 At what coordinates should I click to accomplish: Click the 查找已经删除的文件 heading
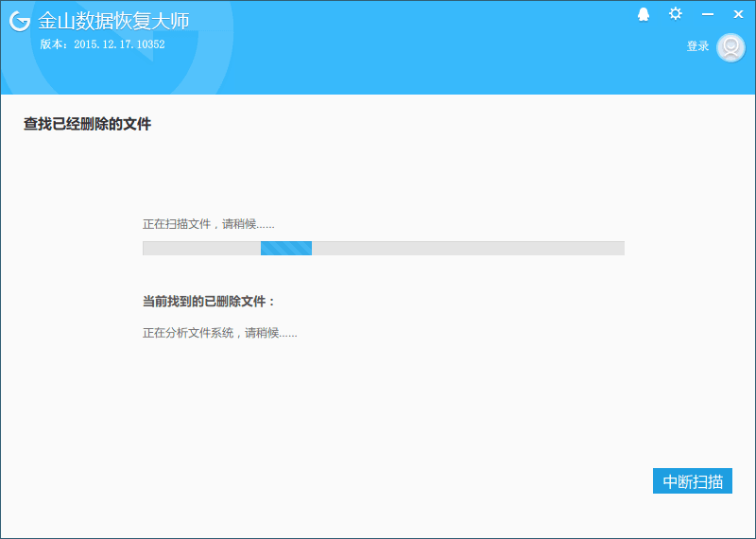click(x=87, y=124)
